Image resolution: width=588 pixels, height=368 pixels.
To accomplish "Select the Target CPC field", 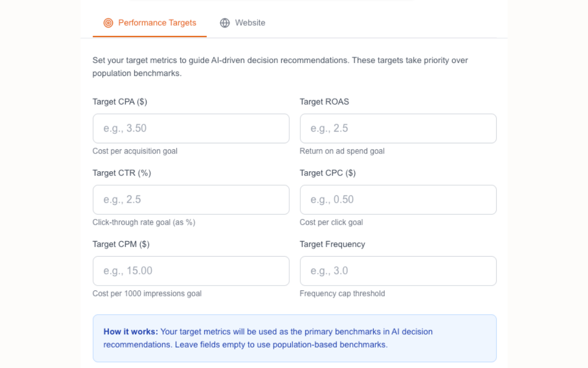I will tap(398, 200).
